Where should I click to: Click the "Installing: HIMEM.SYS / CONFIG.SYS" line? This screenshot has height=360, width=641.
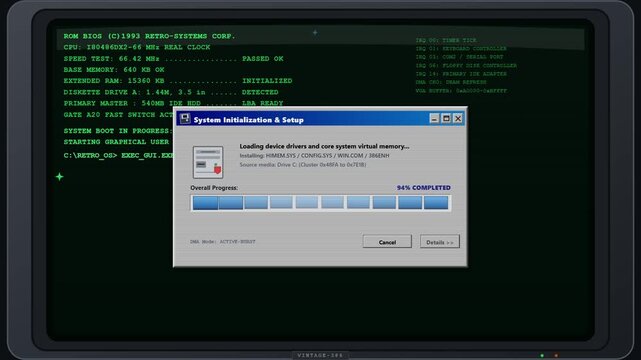(x=314, y=155)
